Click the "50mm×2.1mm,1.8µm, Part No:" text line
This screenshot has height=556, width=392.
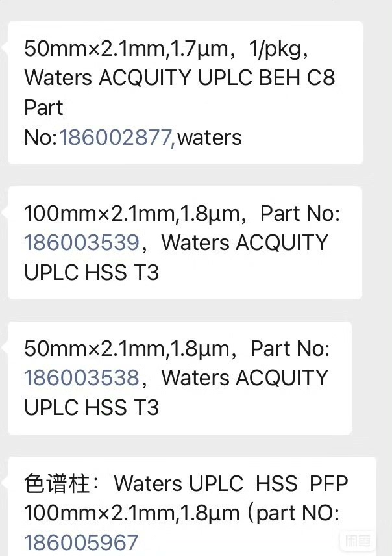point(177,348)
